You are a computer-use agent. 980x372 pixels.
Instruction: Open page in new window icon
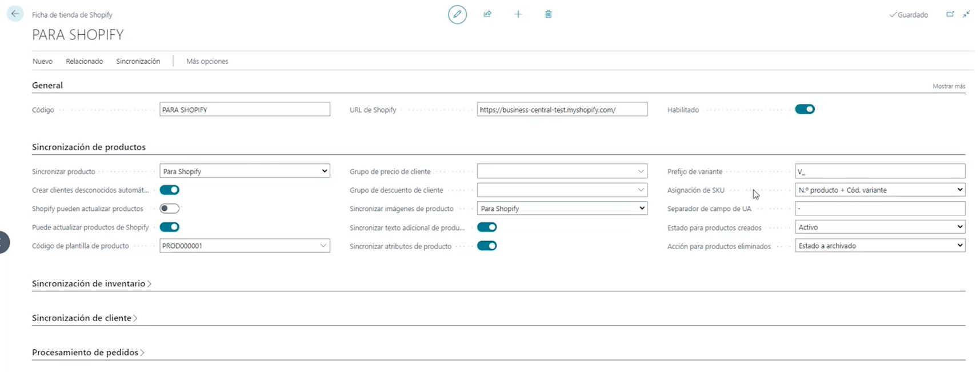(x=950, y=14)
